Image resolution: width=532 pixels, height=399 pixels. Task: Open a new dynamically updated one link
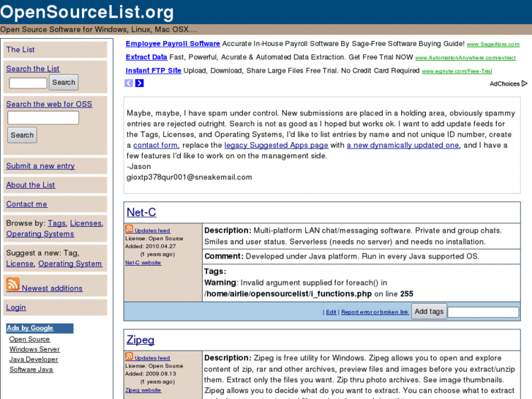[402, 145]
